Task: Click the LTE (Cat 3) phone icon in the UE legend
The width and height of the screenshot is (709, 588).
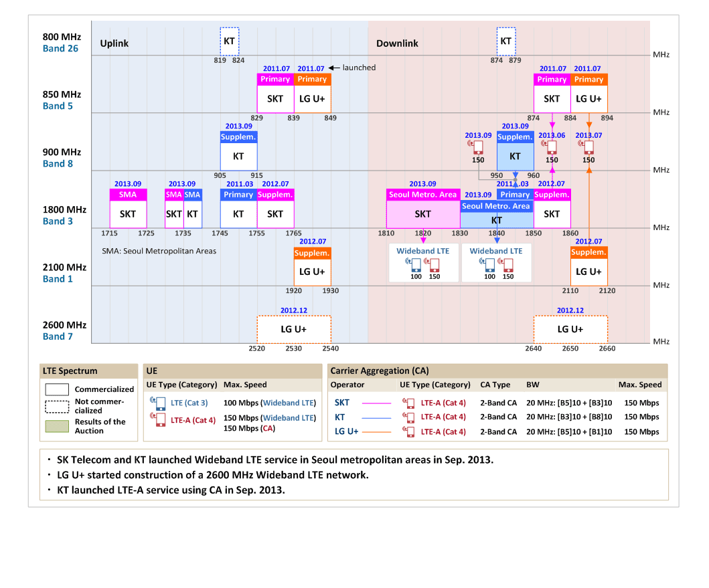Action: pyautogui.click(x=158, y=403)
